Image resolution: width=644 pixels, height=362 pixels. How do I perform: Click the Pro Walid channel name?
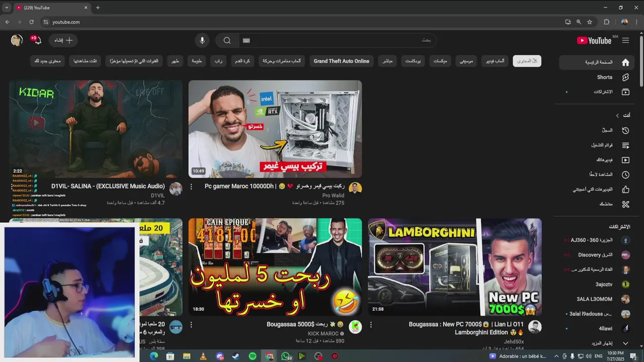(x=333, y=196)
